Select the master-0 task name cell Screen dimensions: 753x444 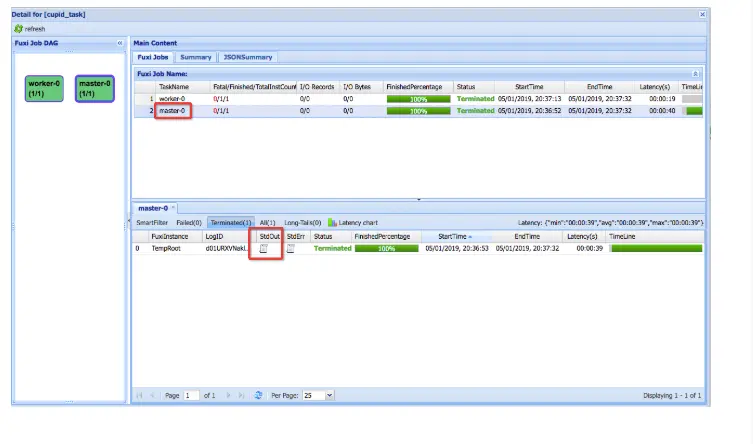click(172, 111)
